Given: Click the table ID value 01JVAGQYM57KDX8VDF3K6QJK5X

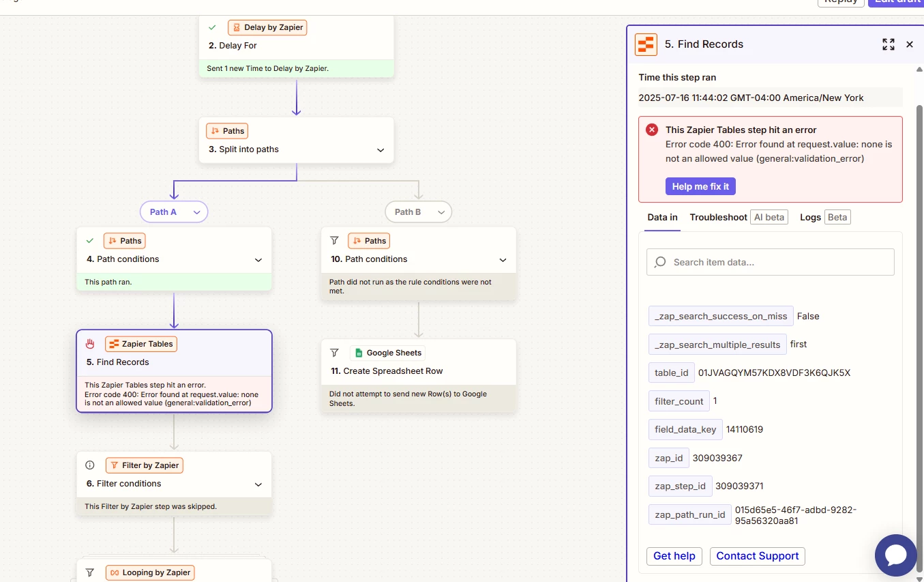Looking at the screenshot, I should pos(774,373).
